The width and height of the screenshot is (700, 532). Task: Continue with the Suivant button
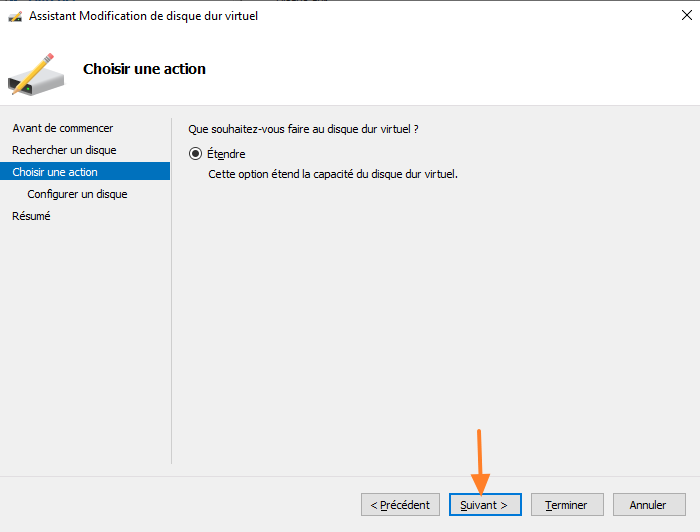pyautogui.click(x=485, y=505)
